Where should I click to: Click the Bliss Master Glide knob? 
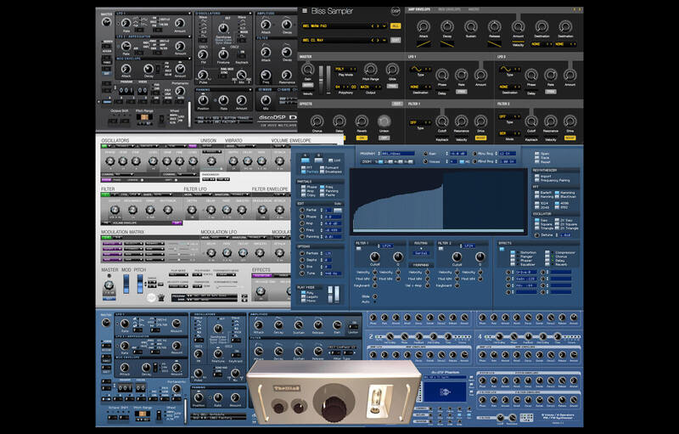pyautogui.click(x=392, y=69)
